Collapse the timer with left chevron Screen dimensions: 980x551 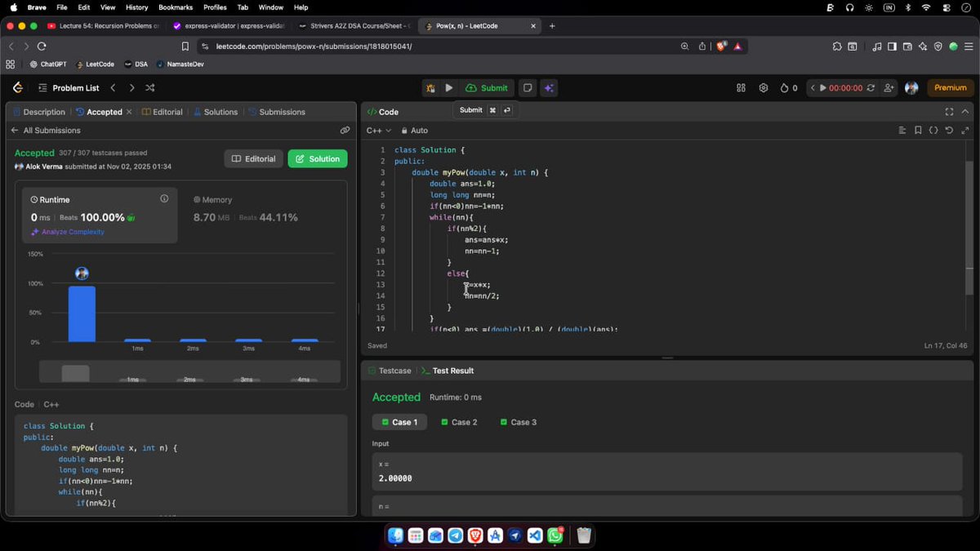pyautogui.click(x=812, y=87)
